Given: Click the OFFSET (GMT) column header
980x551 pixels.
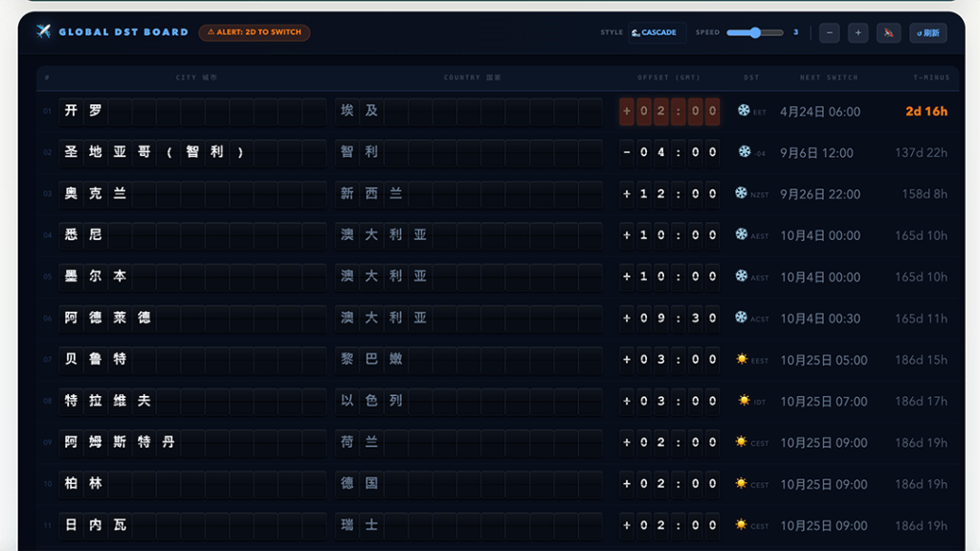Looking at the screenshot, I should [x=668, y=77].
